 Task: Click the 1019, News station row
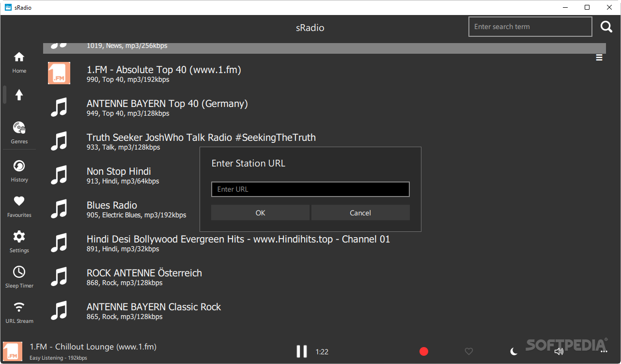325,48
